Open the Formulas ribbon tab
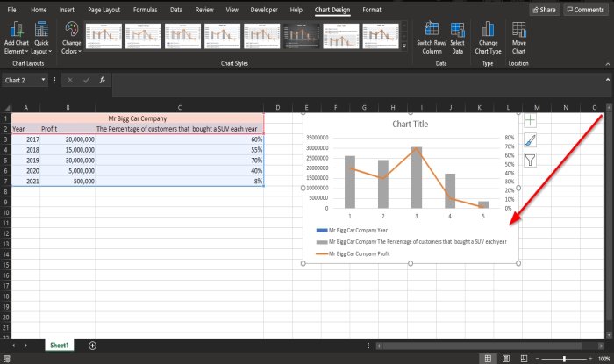Screen dimensions: 614x364 pos(145,10)
